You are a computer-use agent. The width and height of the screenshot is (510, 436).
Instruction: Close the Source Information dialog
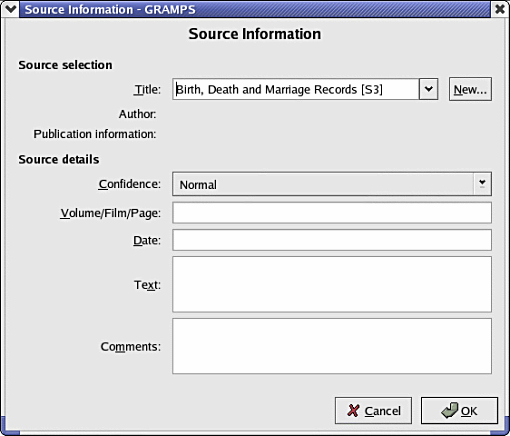click(500, 9)
